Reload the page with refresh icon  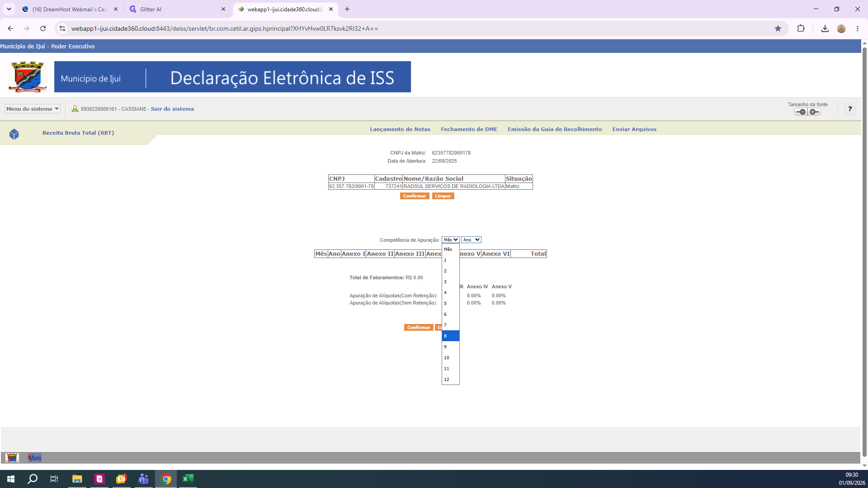43,28
